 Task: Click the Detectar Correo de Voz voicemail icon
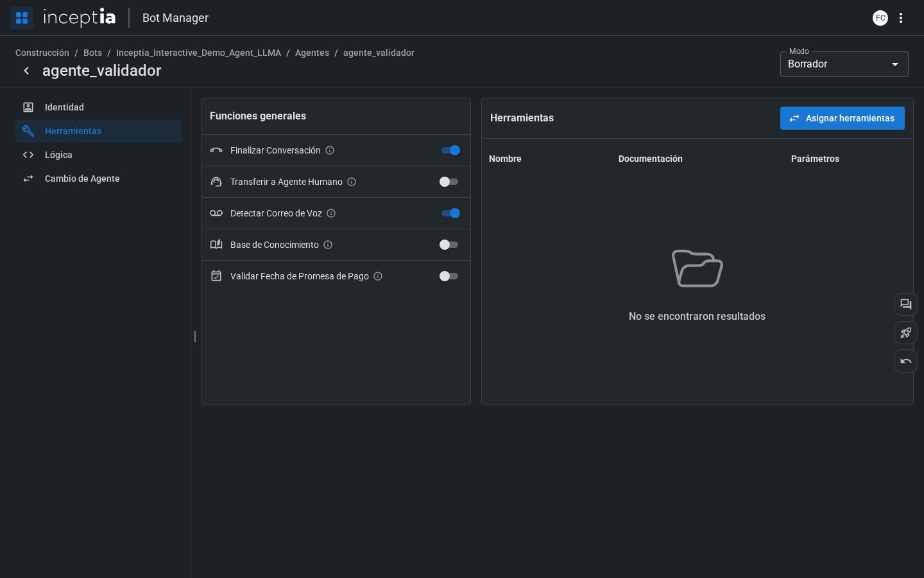click(x=216, y=213)
